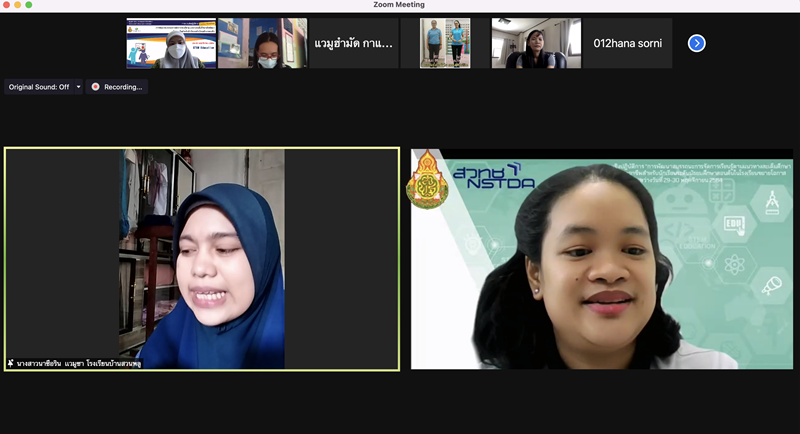The width and height of the screenshot is (800, 434).
Task: Select the first thumbnail with the slide presentation
Action: click(x=171, y=43)
